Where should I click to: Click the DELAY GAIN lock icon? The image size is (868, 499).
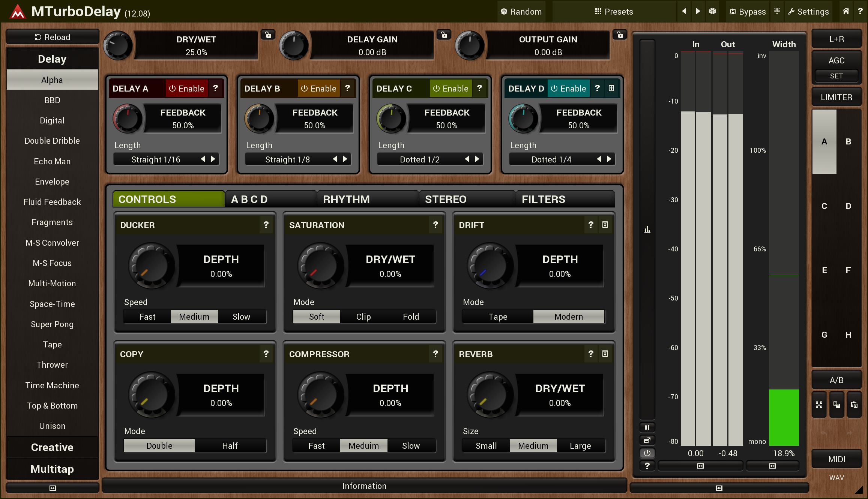click(x=444, y=35)
